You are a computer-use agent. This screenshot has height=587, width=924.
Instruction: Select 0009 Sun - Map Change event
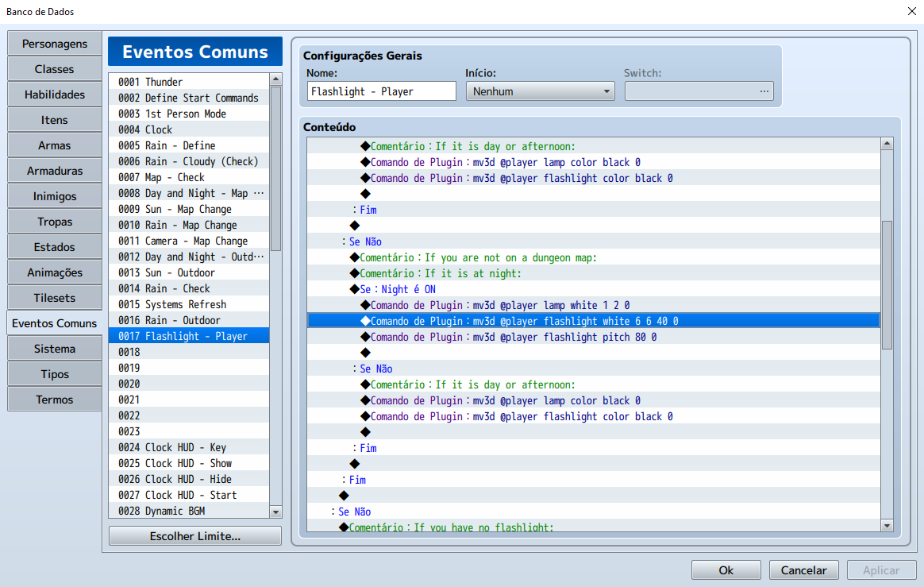pyautogui.click(x=189, y=209)
